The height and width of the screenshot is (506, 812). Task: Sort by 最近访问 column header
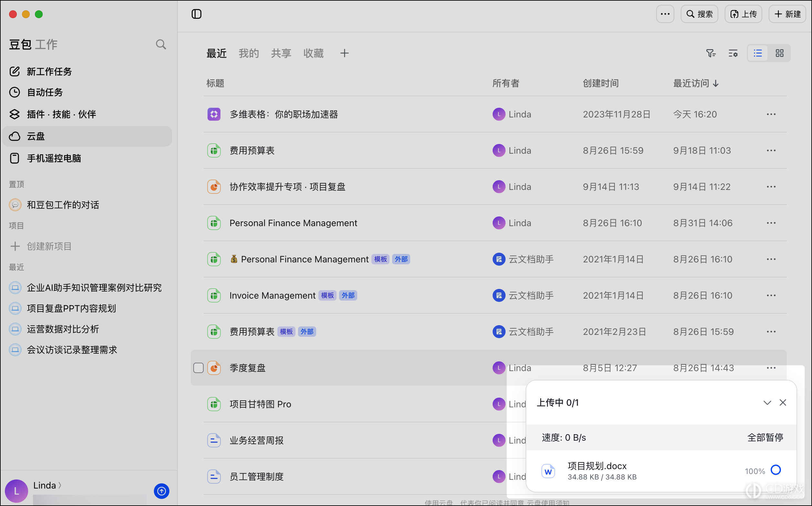tap(696, 83)
